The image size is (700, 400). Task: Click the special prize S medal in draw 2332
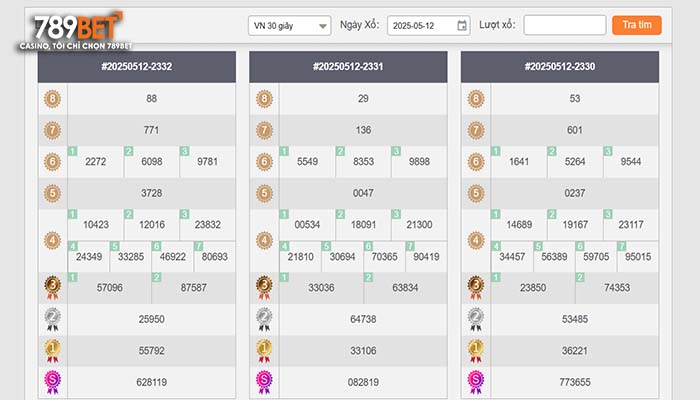(52, 382)
